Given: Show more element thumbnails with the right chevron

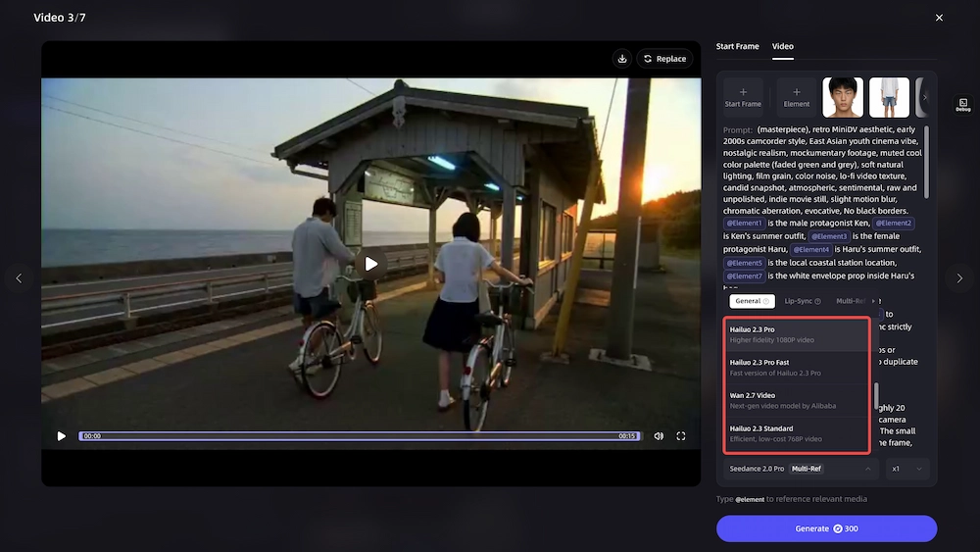Looking at the screenshot, I should pyautogui.click(x=924, y=97).
